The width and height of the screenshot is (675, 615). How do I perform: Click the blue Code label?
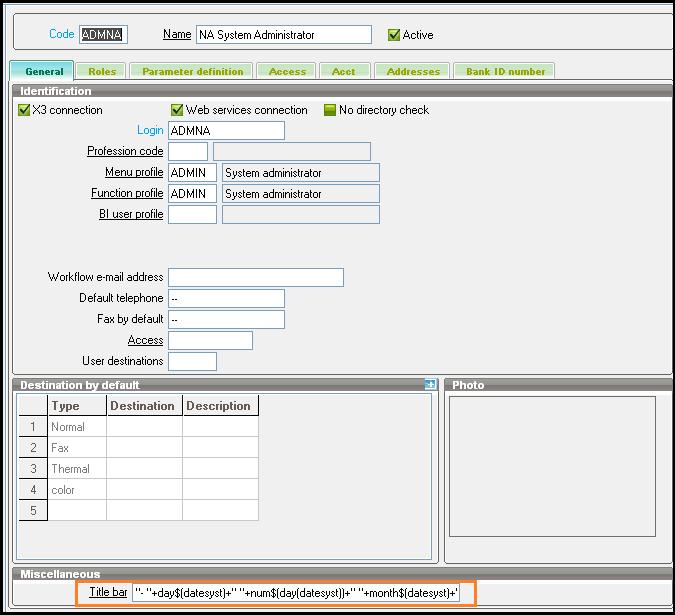coord(62,34)
